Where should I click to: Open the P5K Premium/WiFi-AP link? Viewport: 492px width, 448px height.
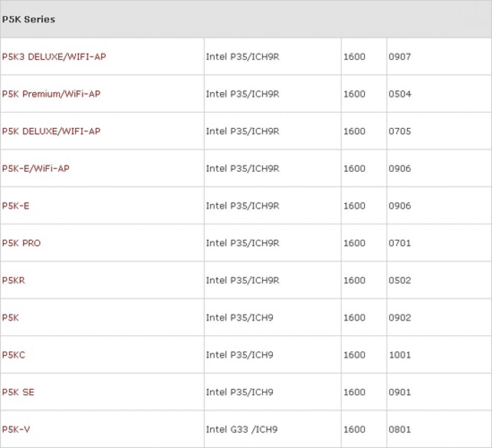pyautogui.click(x=51, y=94)
